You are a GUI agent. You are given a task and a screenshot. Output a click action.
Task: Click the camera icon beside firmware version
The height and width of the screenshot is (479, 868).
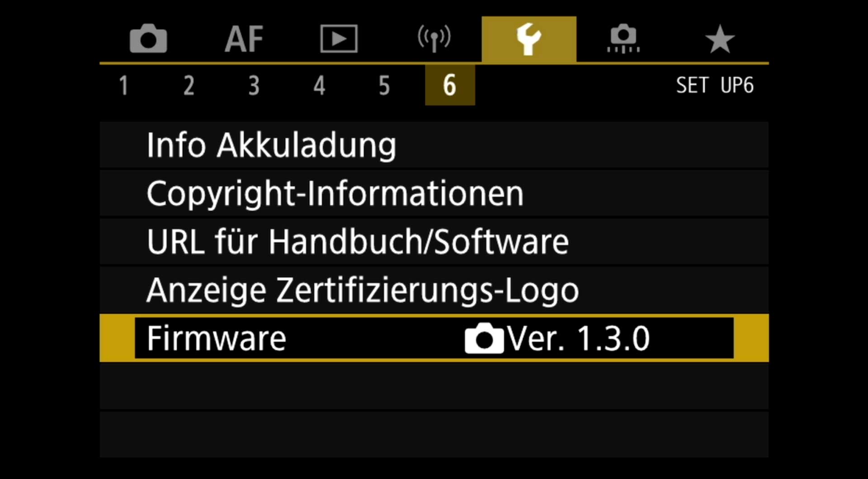point(484,338)
